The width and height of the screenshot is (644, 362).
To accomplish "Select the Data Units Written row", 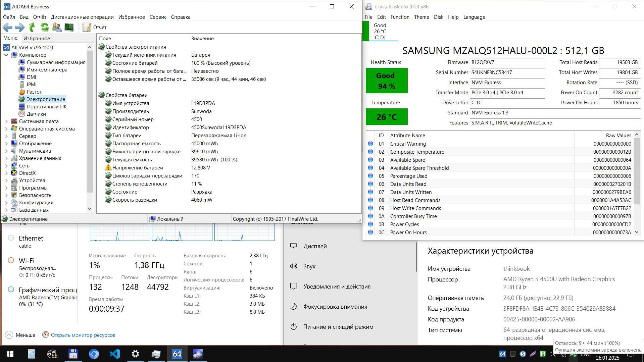I will click(500, 192).
